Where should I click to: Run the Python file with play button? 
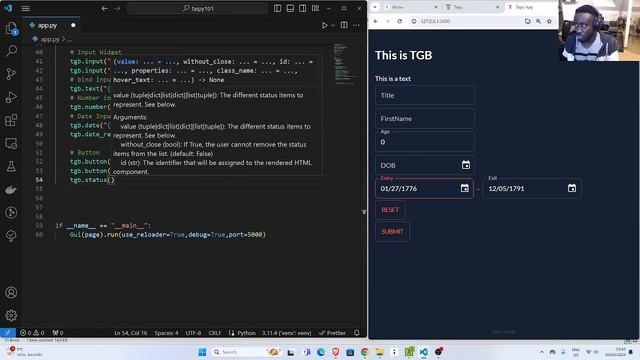tap(324, 25)
